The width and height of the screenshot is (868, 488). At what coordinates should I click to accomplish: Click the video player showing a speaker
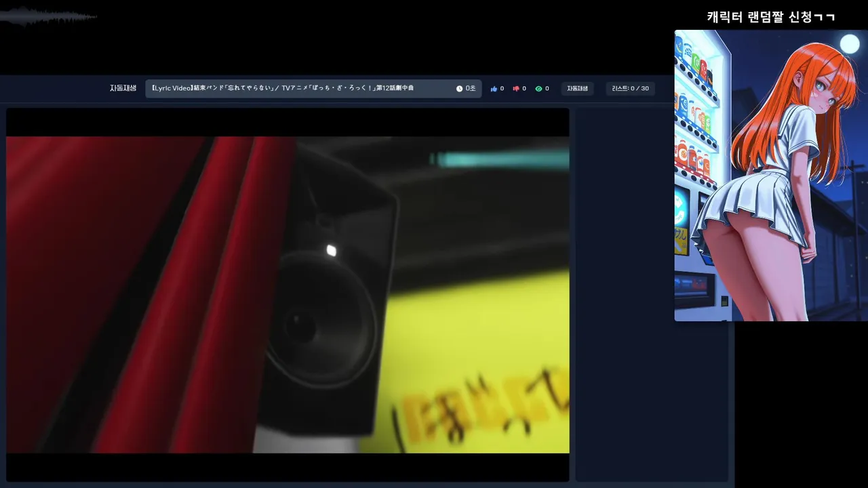pos(288,295)
